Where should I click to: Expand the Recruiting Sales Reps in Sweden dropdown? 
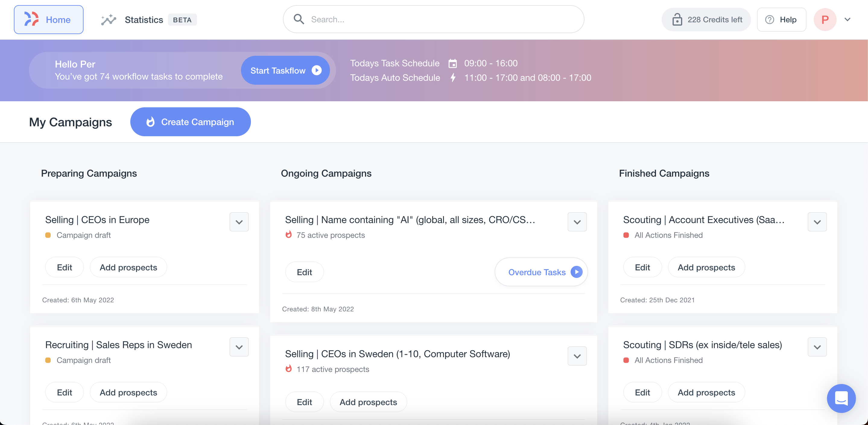pyautogui.click(x=239, y=347)
